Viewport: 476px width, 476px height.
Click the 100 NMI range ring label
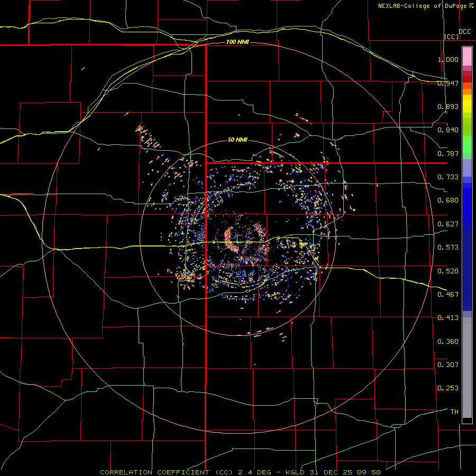(x=237, y=42)
